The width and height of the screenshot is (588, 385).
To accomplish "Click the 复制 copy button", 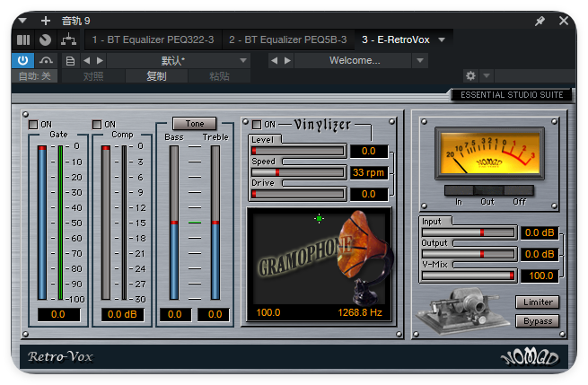I will (x=156, y=76).
